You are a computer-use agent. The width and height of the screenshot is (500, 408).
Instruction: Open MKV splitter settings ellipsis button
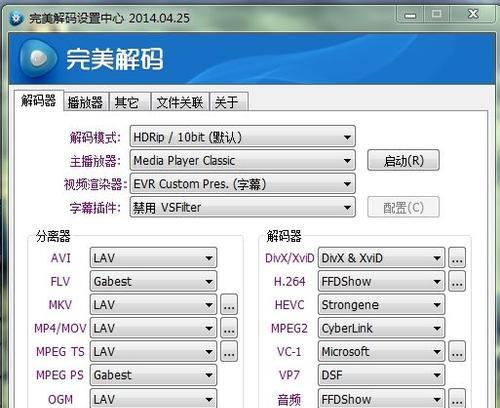coord(229,305)
